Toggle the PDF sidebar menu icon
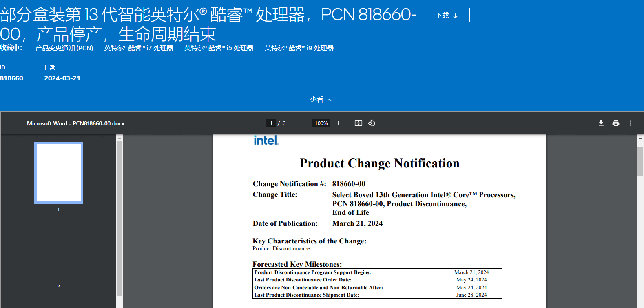The height and width of the screenshot is (308, 644). tap(14, 123)
